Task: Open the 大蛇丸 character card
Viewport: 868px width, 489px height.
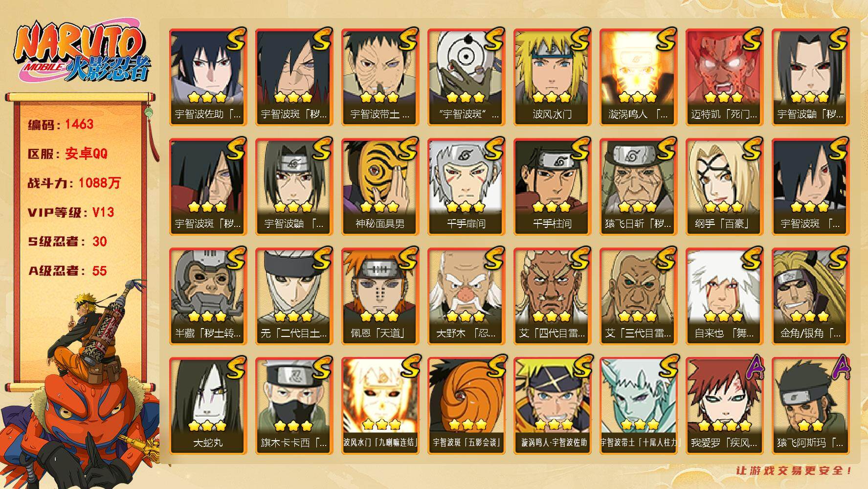Action: coord(208,406)
